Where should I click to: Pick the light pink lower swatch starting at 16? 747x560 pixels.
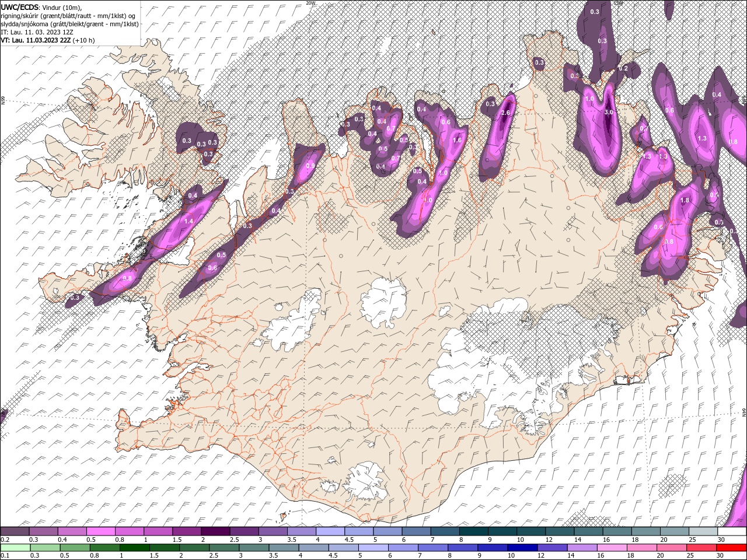(x=612, y=547)
